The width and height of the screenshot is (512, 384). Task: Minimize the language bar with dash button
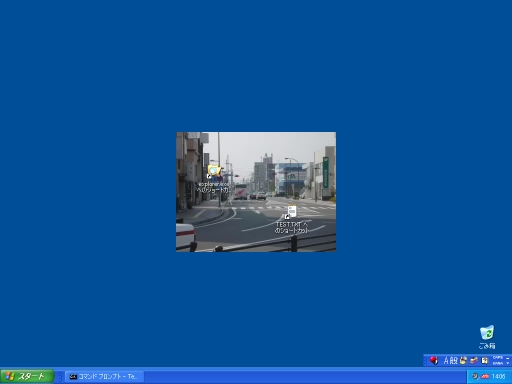(x=508, y=358)
